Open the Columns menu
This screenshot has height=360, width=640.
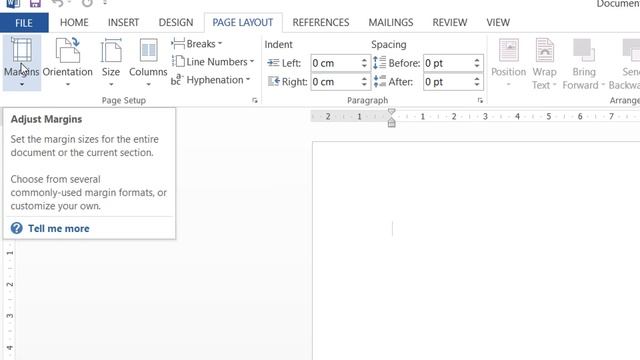click(148, 62)
